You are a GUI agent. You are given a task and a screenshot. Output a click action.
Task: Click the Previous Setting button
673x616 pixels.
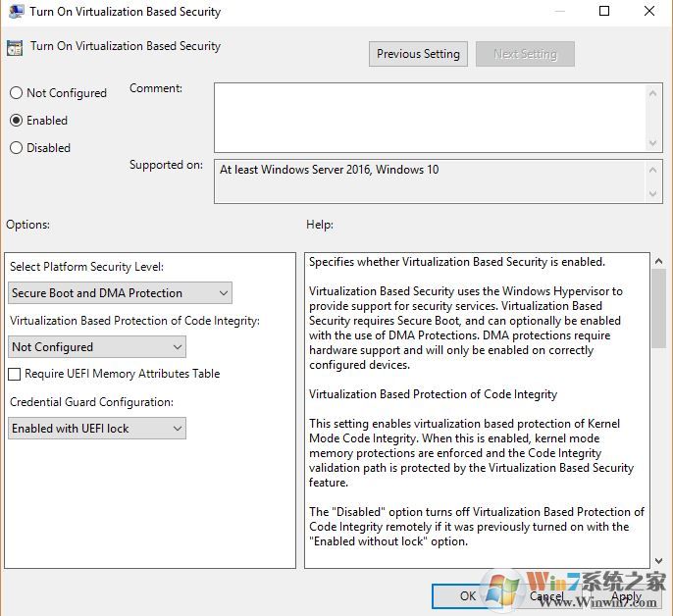[x=418, y=54]
